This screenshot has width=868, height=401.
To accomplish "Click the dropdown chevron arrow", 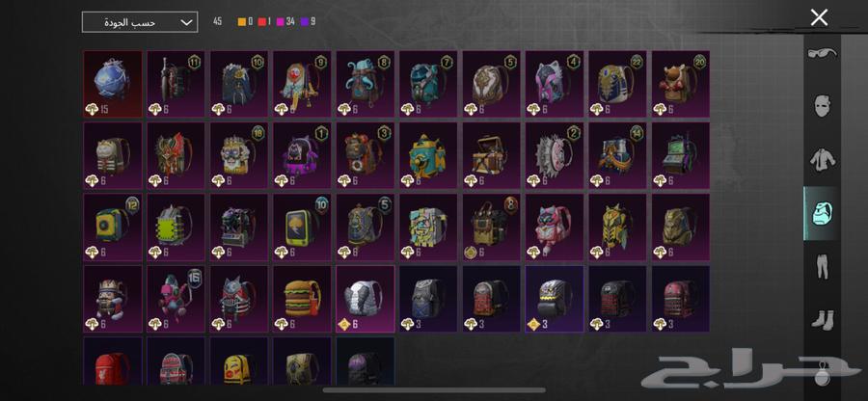I will 187,23.
